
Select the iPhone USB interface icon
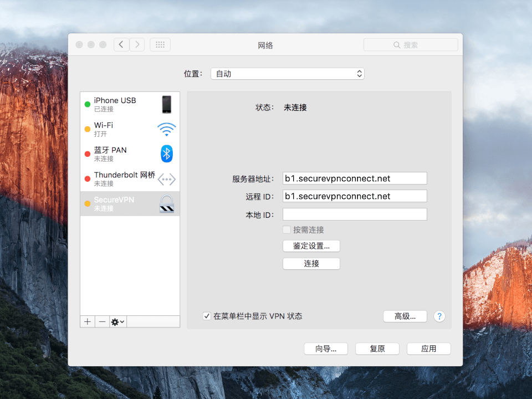(167, 104)
